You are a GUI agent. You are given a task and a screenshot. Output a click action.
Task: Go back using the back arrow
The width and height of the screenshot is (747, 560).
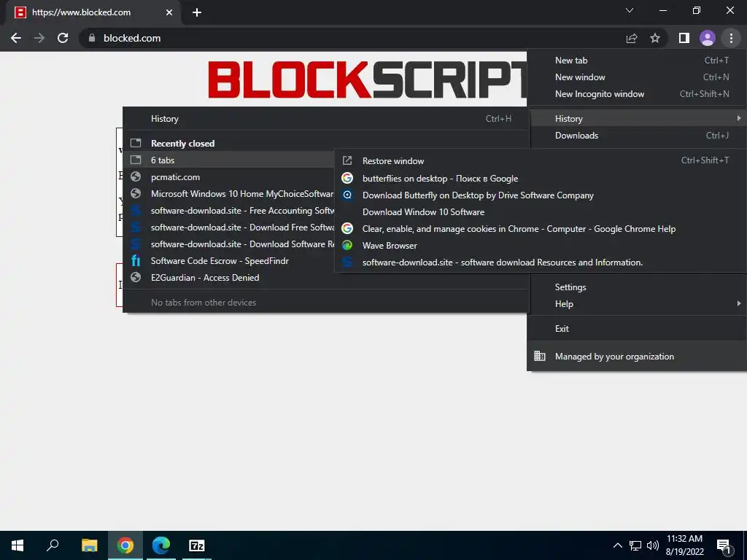coord(16,38)
